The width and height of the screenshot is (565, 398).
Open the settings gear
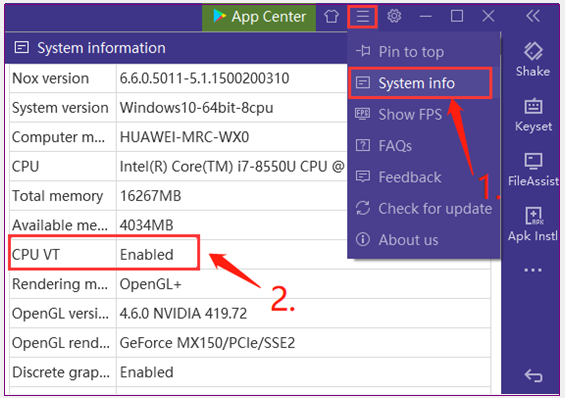point(394,16)
